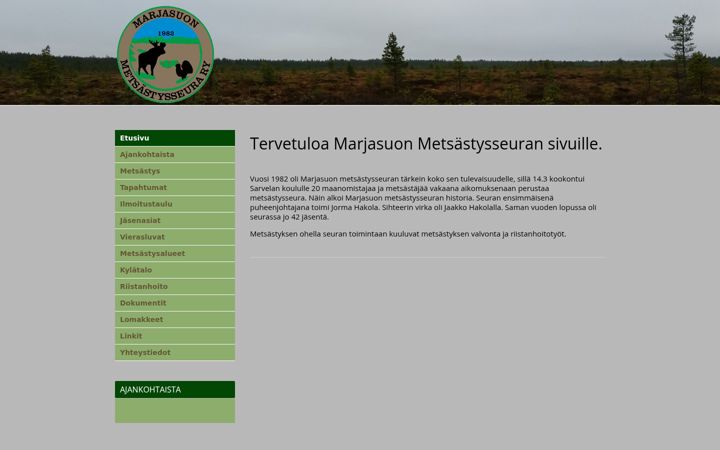Go to Metsästysalueet

tap(175, 253)
